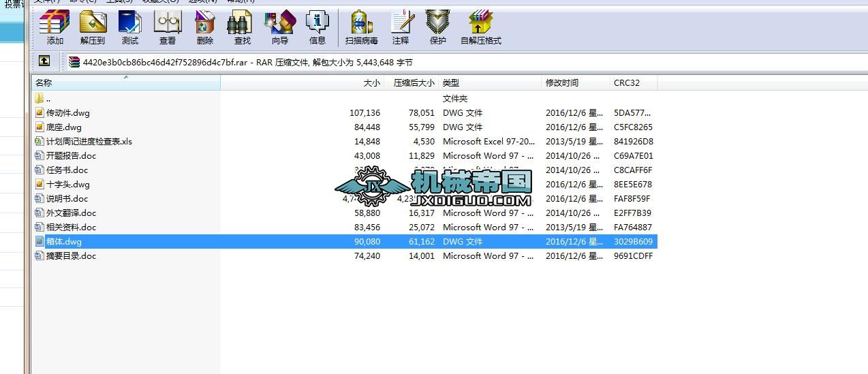Screen dimensions: 868x374
Task: Click the Word icon of 开题报告.doc
Action: 40,156
